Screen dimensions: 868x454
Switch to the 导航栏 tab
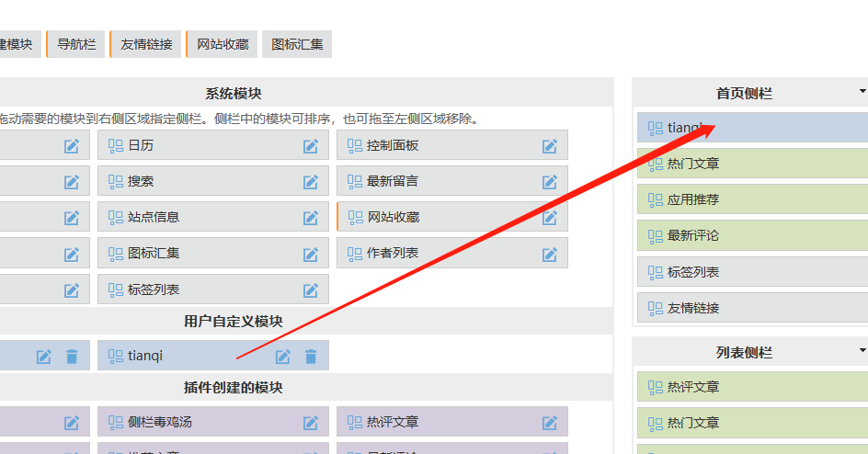point(76,44)
